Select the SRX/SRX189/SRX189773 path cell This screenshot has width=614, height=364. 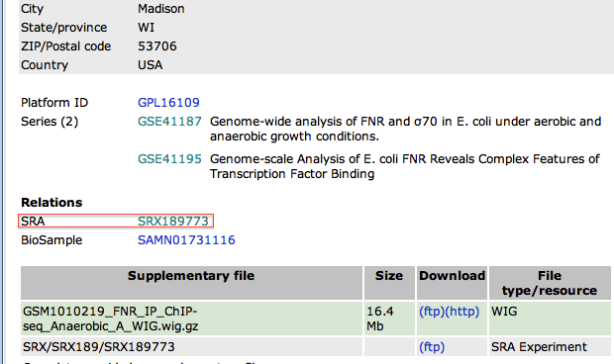191,347
